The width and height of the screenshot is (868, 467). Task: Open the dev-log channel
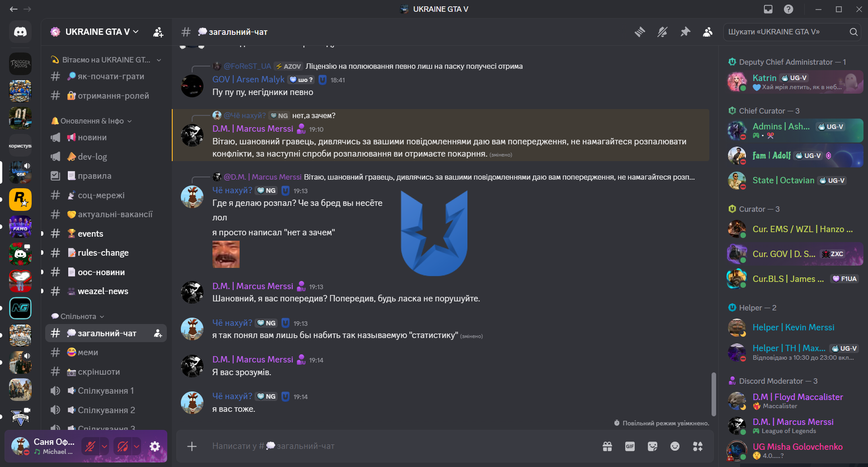[106, 157]
